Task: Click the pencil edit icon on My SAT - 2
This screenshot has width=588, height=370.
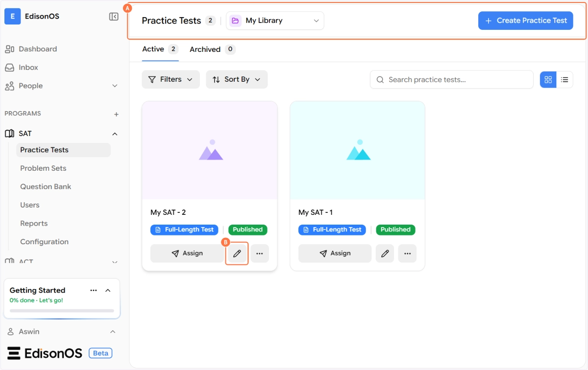Action: click(237, 254)
